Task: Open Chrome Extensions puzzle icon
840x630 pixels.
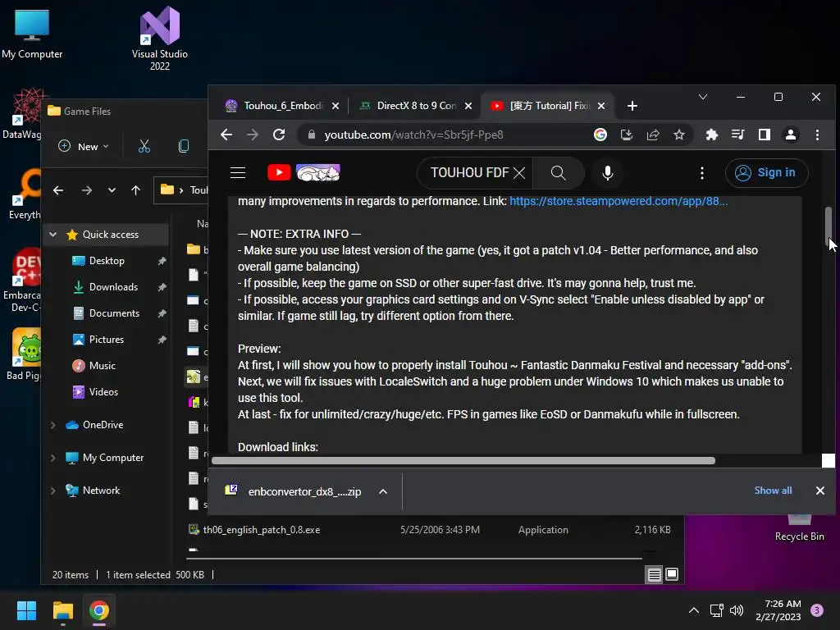Action: coord(711,135)
